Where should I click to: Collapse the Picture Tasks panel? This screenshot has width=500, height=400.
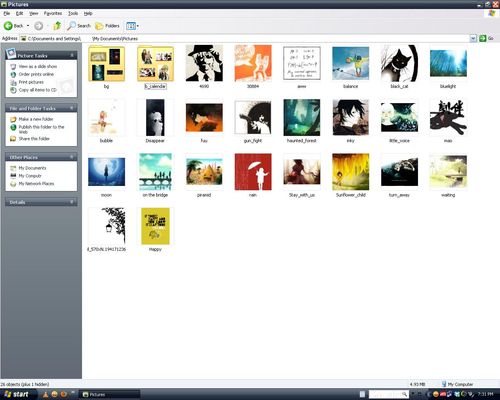(72, 55)
